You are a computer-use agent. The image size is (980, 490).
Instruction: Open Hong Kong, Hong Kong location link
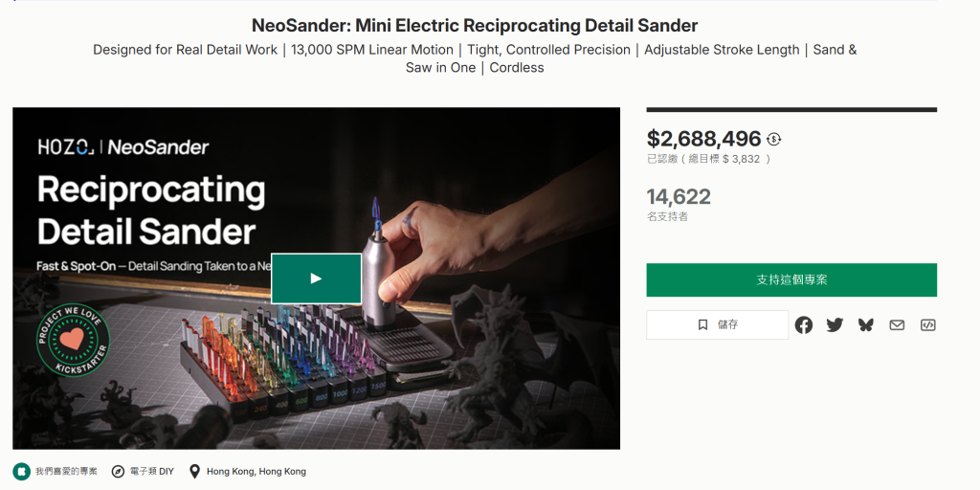256,472
